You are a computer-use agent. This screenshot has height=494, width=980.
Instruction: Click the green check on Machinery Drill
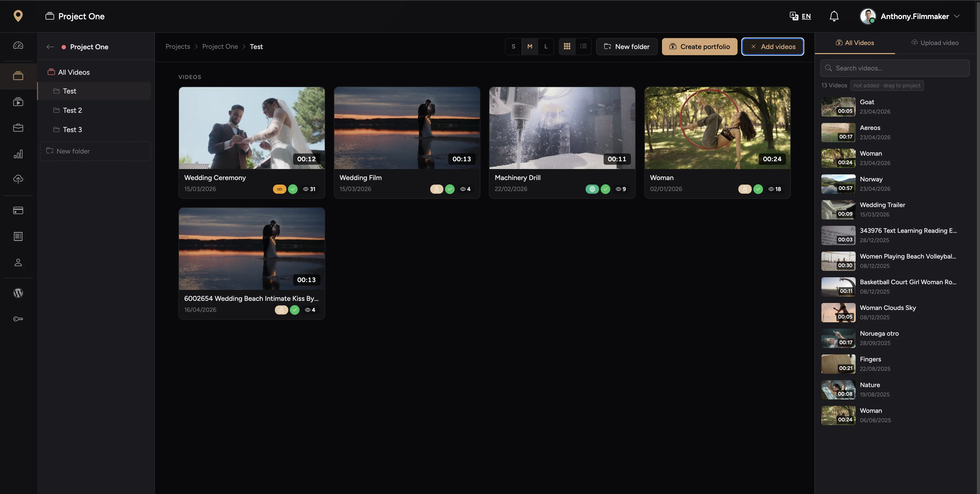pos(605,189)
